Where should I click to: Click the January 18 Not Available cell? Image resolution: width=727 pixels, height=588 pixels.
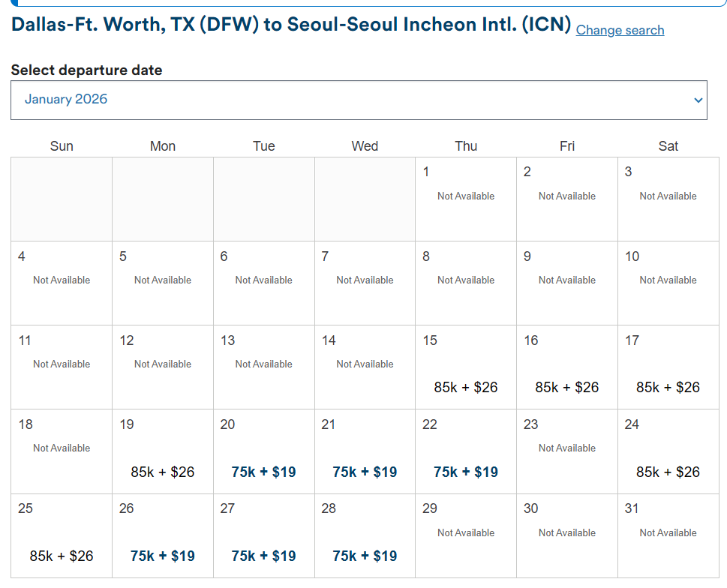[62, 448]
